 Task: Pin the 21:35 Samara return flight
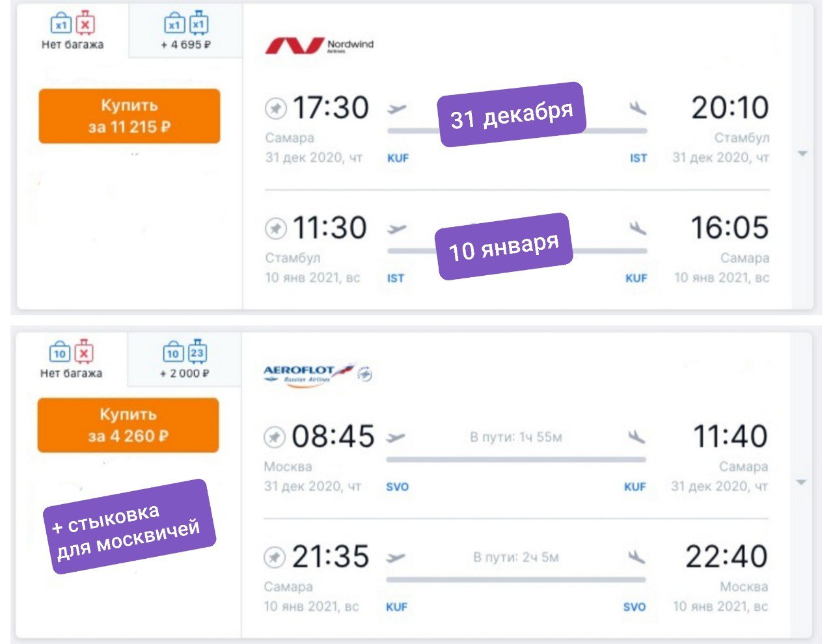pos(275,557)
